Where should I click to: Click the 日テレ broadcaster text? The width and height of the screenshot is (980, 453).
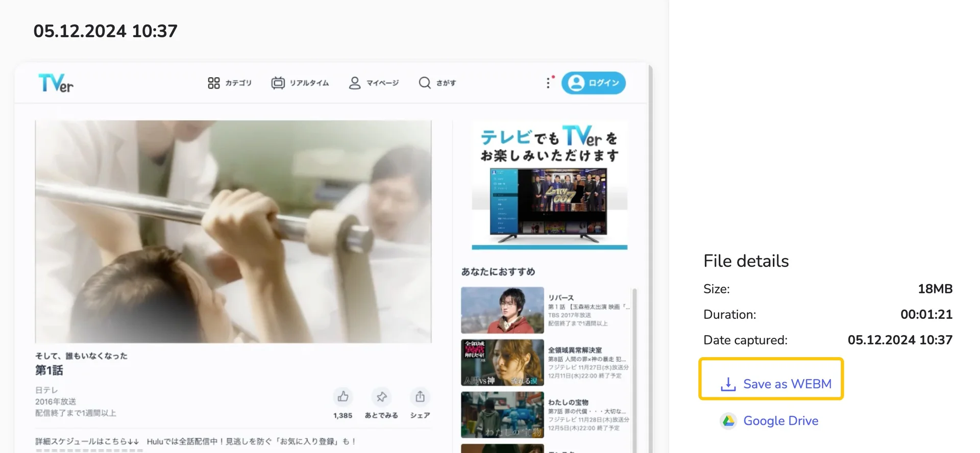(x=46, y=390)
